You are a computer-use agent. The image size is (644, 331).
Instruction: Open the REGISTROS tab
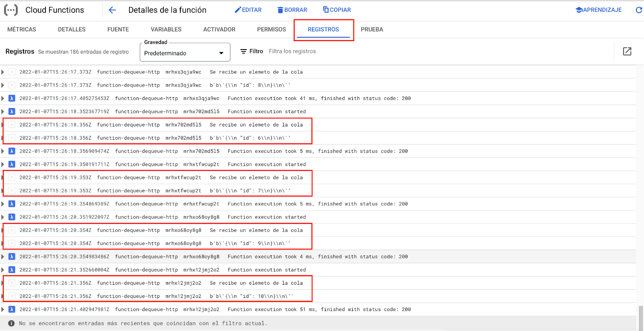pyautogui.click(x=323, y=29)
